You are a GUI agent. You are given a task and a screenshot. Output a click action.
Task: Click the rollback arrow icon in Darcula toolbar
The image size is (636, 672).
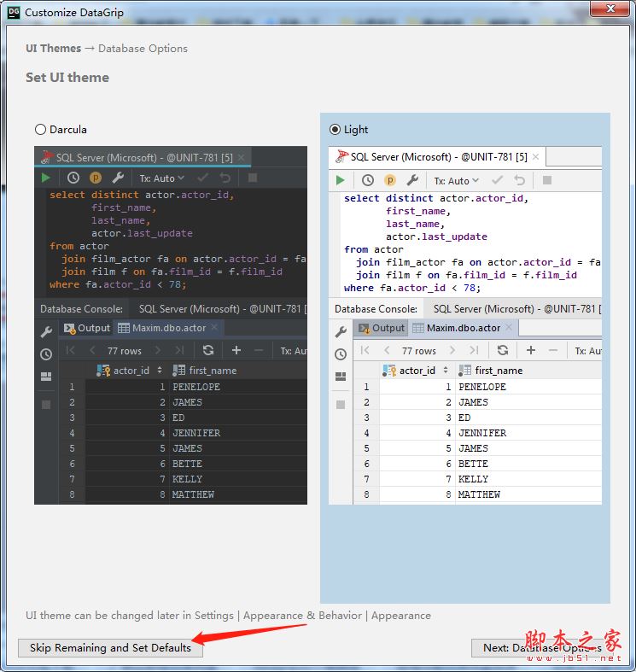225,178
